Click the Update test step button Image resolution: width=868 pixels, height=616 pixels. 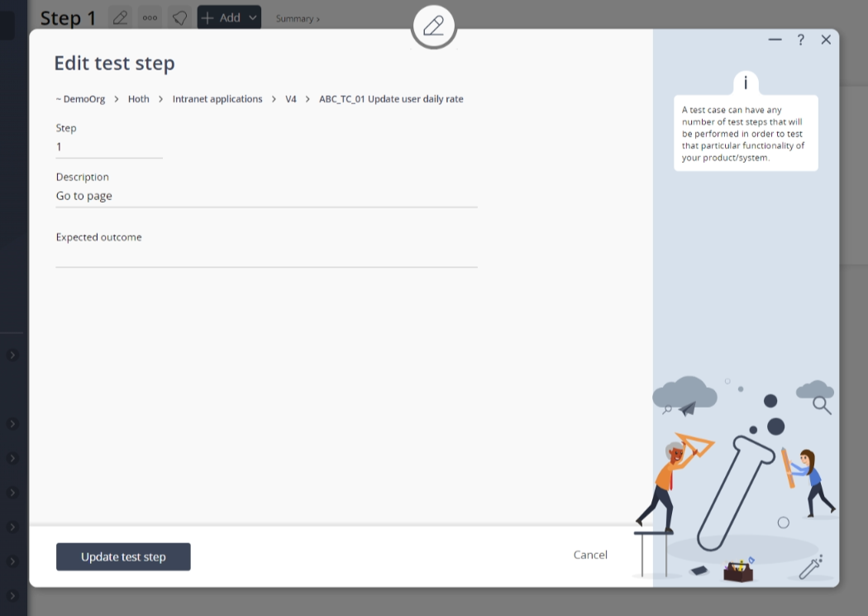[x=123, y=556]
